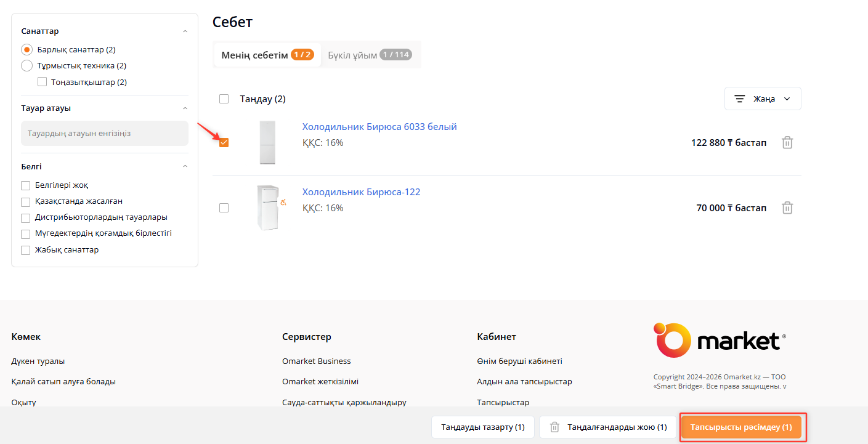This screenshot has width=868, height=444.
Task: Tick the Холодильник Бирюса-122 checkbox
Action: [224, 208]
